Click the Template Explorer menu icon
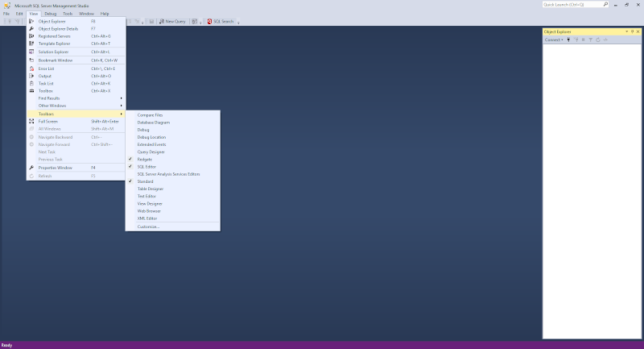The width and height of the screenshot is (644, 349). [31, 44]
